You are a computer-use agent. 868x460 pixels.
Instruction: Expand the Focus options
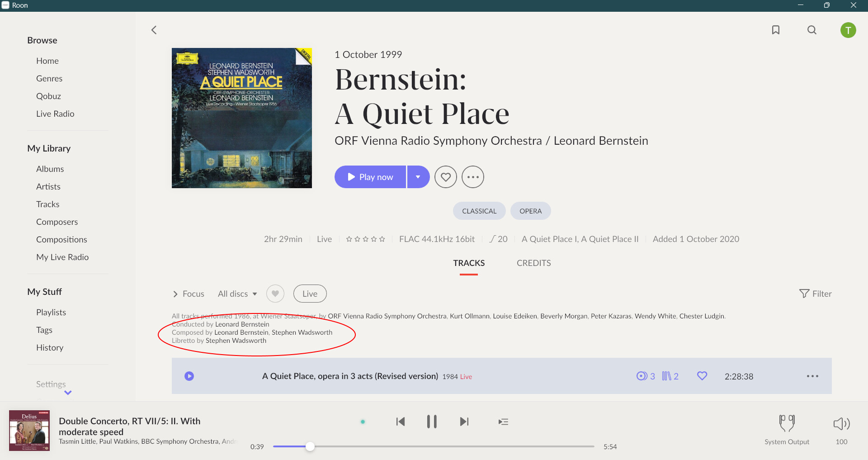tap(189, 294)
